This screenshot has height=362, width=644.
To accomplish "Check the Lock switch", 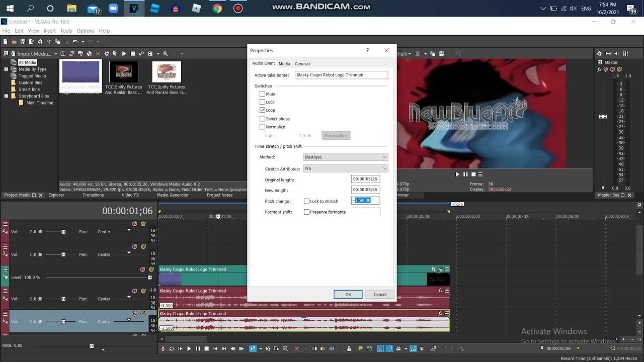I will pos(262,102).
